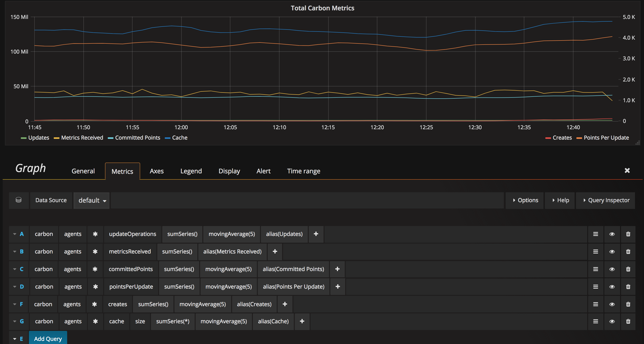
Task: Open the Axes tab
Action: click(x=157, y=171)
